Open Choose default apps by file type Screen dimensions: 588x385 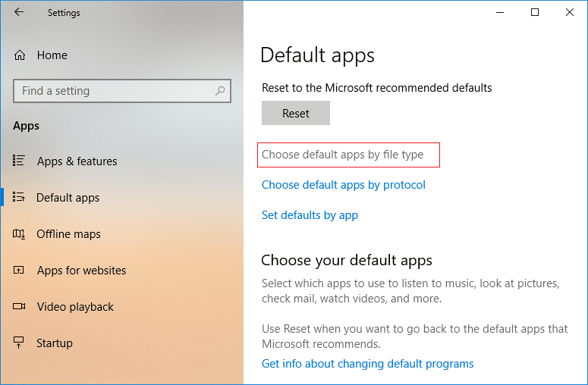(x=343, y=155)
